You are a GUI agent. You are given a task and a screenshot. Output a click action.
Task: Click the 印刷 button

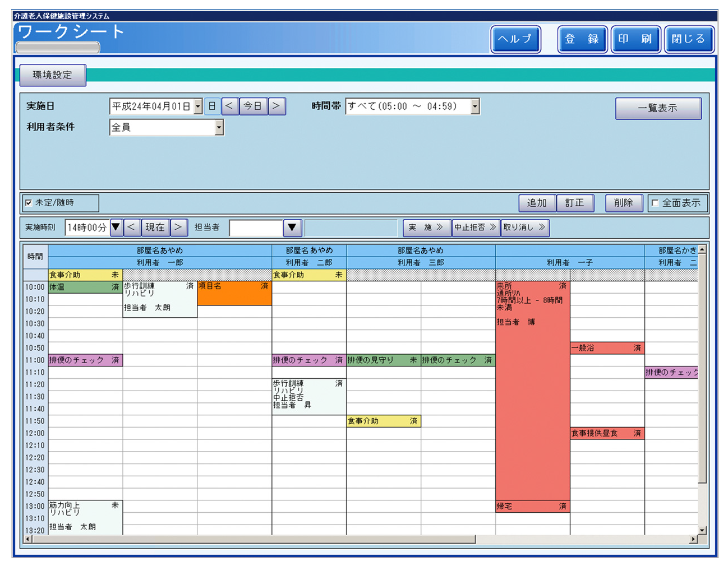coord(635,39)
